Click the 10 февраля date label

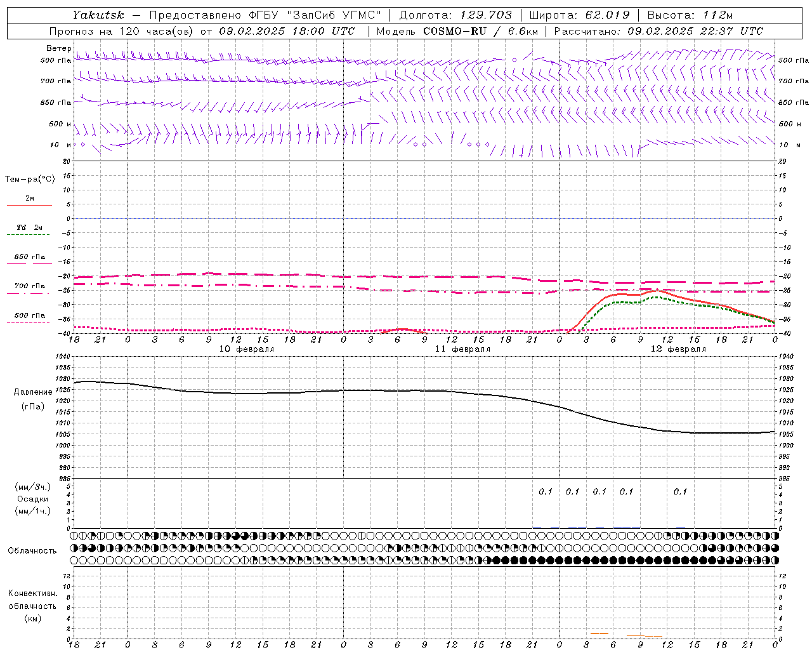pos(247,349)
